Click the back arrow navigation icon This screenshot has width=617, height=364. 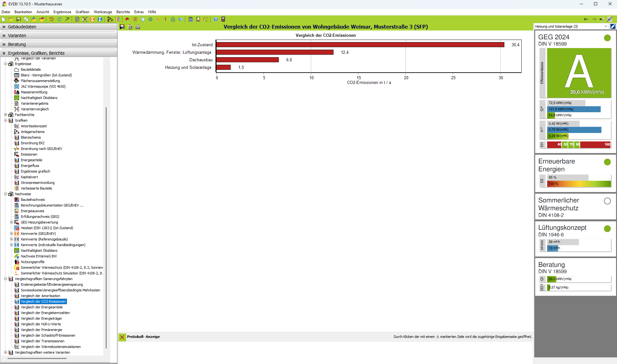point(586,19)
